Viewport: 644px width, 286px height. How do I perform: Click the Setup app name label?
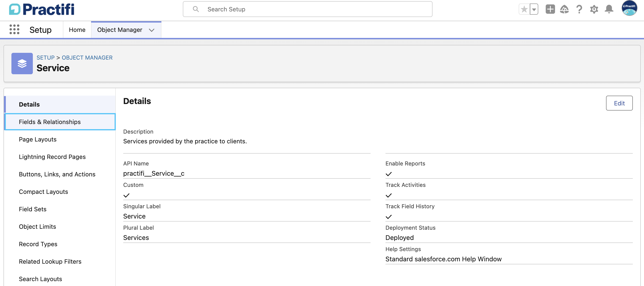(x=41, y=30)
